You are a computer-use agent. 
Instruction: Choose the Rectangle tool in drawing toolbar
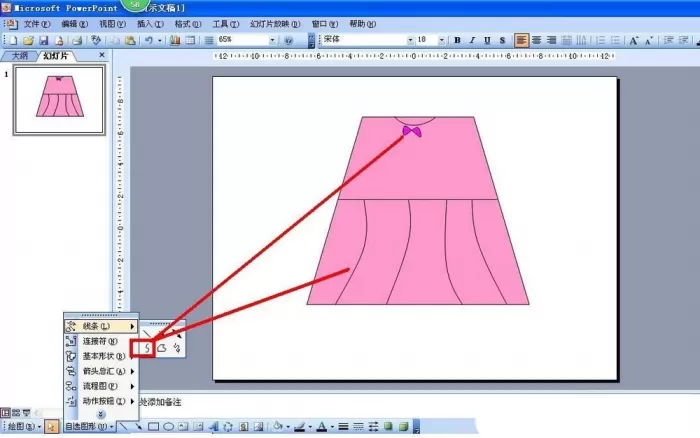point(153,427)
